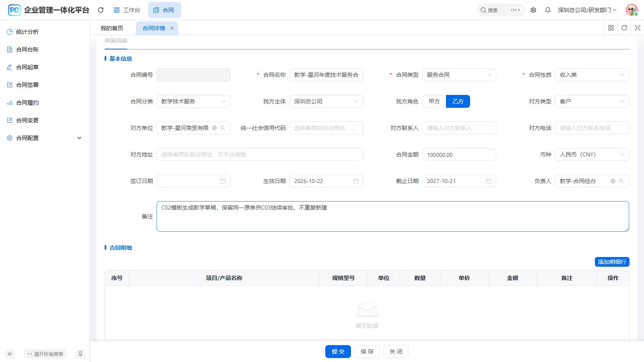
Task: Click the 关闭 button at bottom
Action: [x=396, y=352]
